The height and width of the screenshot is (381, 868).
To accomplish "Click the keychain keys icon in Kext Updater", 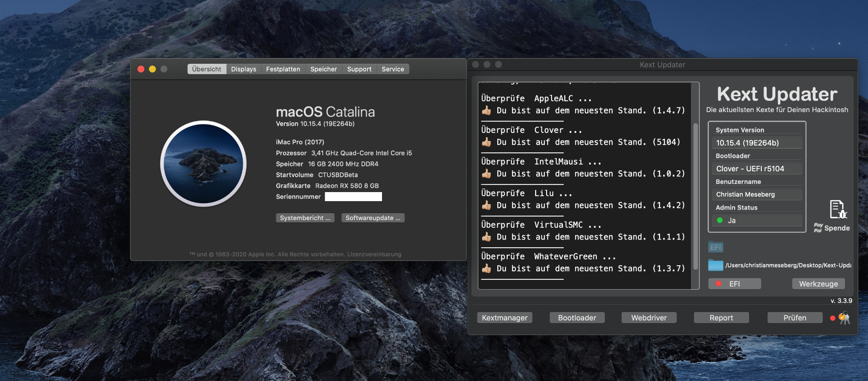I will [844, 318].
